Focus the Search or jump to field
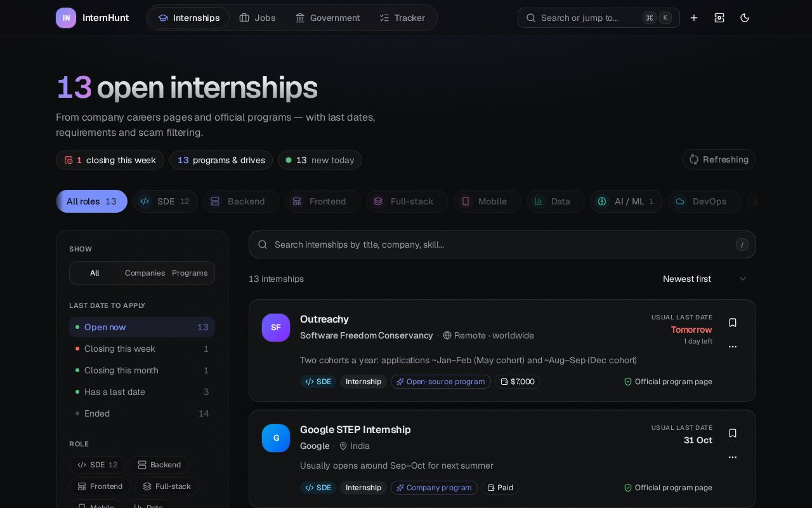The height and width of the screenshot is (508, 812). point(598,18)
